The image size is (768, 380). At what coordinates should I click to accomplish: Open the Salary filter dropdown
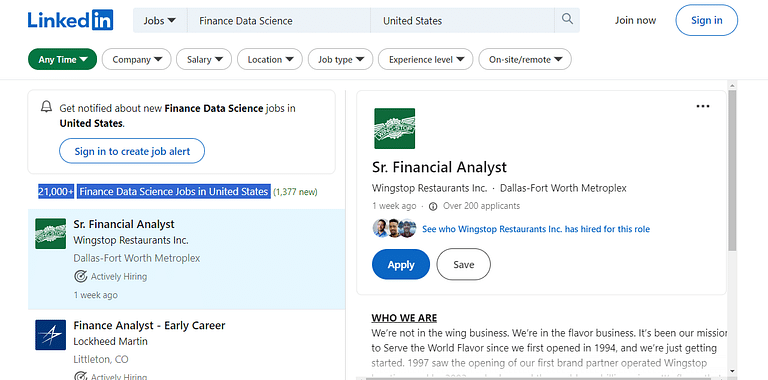(204, 59)
